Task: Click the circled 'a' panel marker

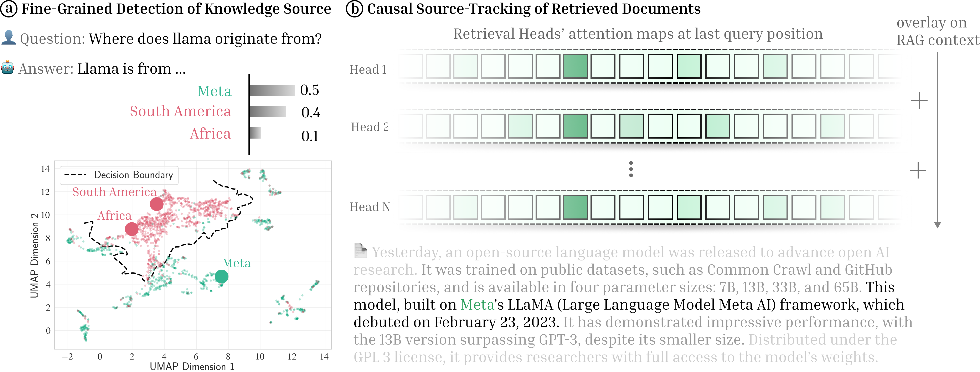Action: coord(9,9)
